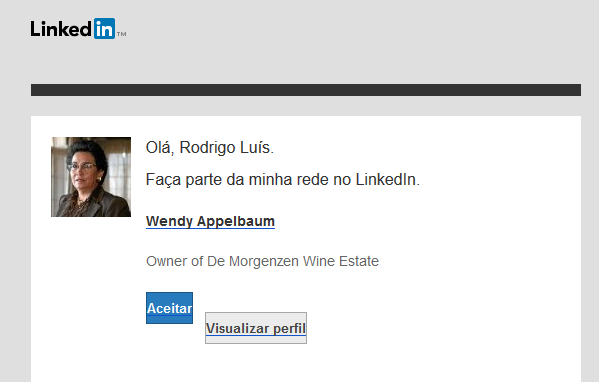This screenshot has width=599, height=382.
Task: Click the word 'LinkedIn' in the invitation sentence
Action: click(387, 180)
